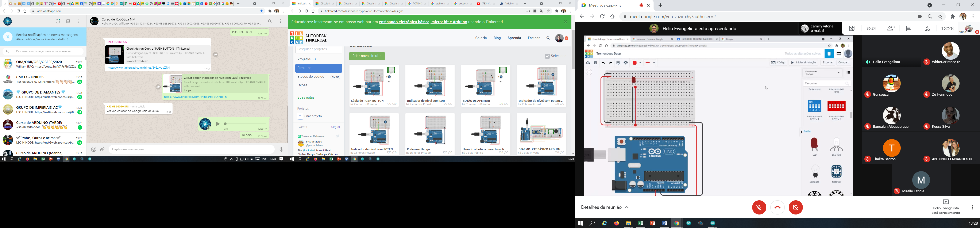Open Windows Start button in right taskbar
Viewport: 980px width, 228px height.
580,223
